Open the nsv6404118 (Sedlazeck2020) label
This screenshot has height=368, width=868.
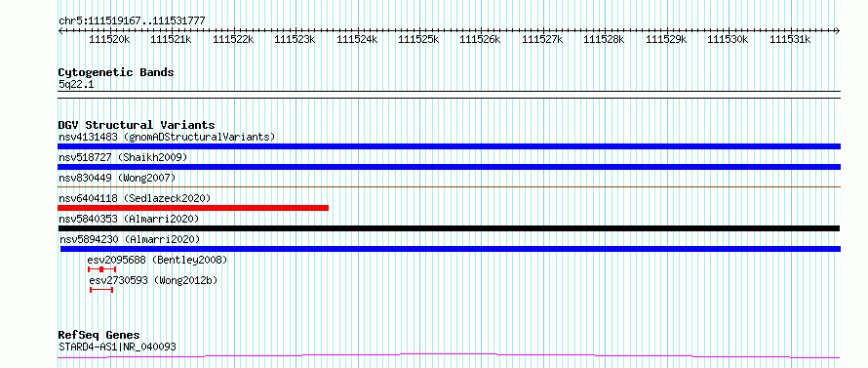[135, 198]
